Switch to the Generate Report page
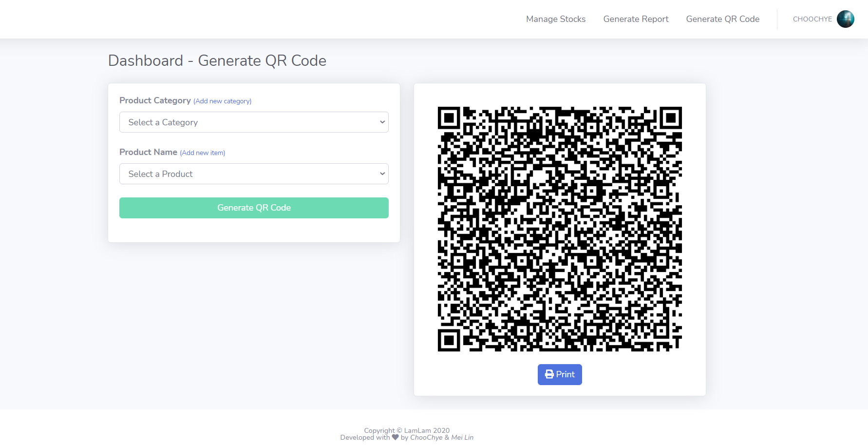Viewport: 868px width, 447px height. 636,19
